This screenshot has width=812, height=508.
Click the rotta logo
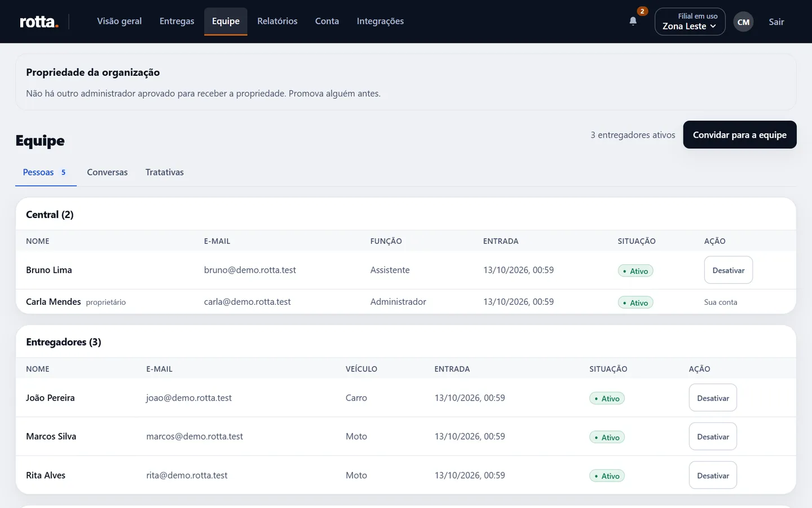pyautogui.click(x=39, y=21)
